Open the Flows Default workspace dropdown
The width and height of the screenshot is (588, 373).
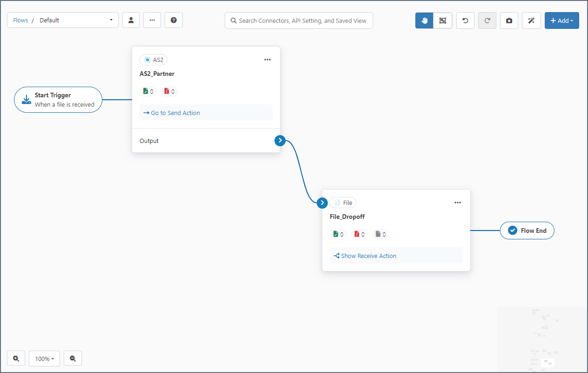pos(63,20)
